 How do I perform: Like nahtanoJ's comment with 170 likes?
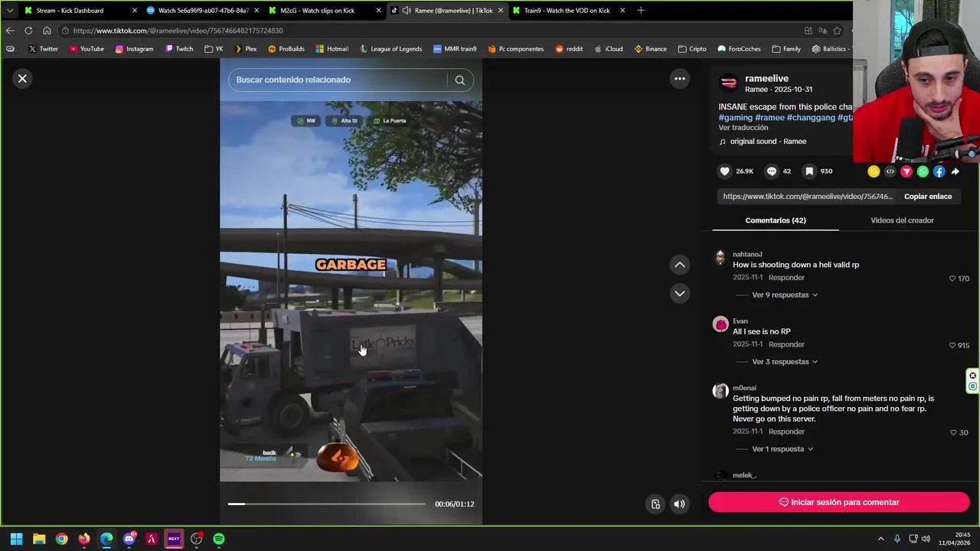(x=952, y=279)
